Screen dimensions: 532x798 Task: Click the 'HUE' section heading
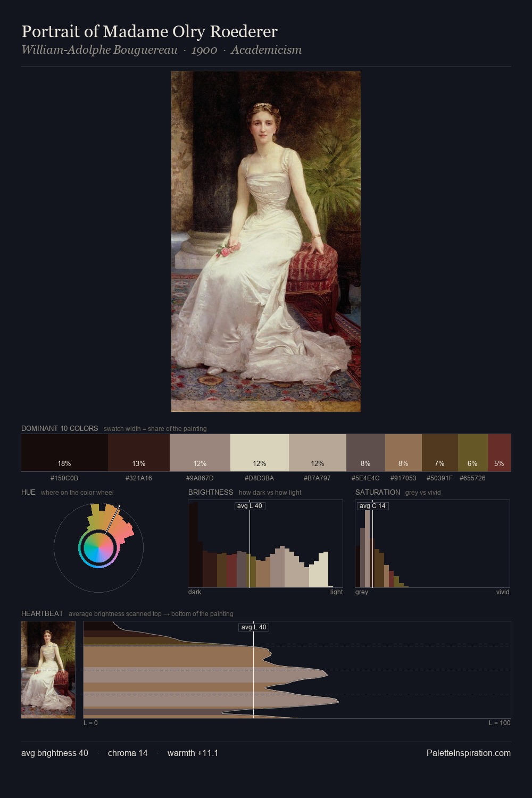click(28, 492)
